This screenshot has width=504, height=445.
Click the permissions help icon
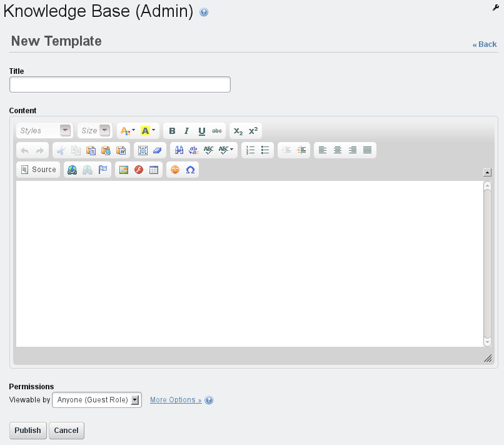[209, 400]
